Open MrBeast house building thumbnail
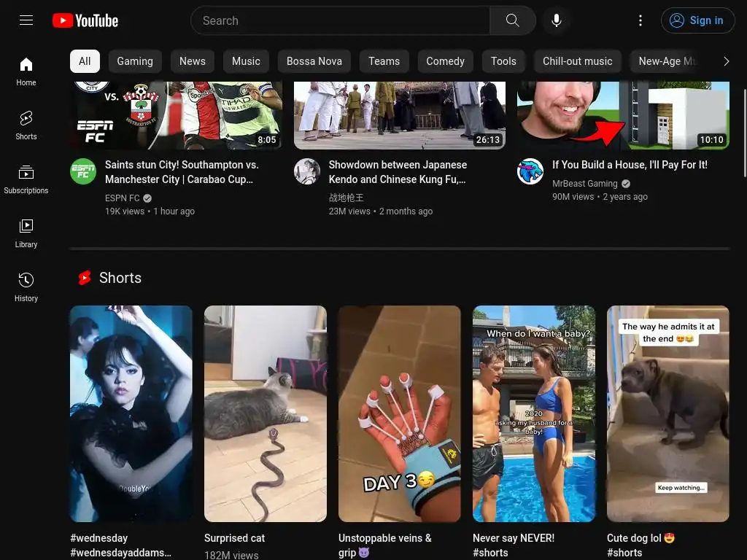 click(623, 115)
